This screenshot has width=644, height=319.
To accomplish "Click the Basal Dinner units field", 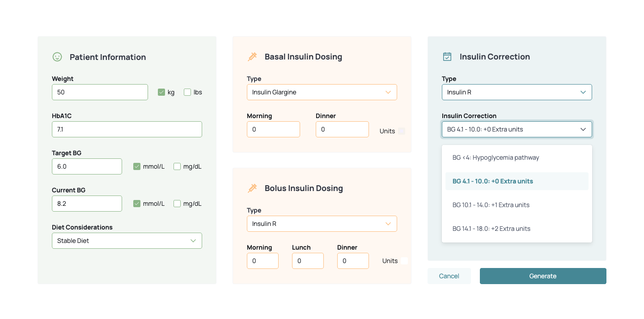I will (x=342, y=129).
